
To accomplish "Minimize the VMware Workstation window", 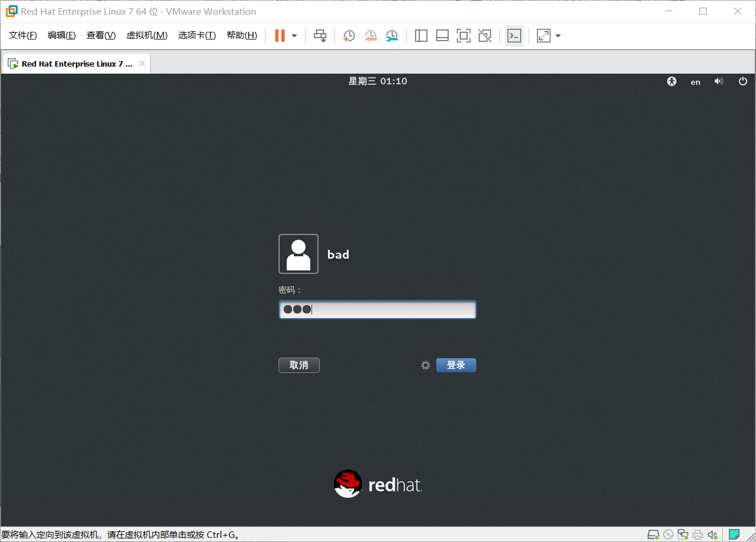I will 669,11.
